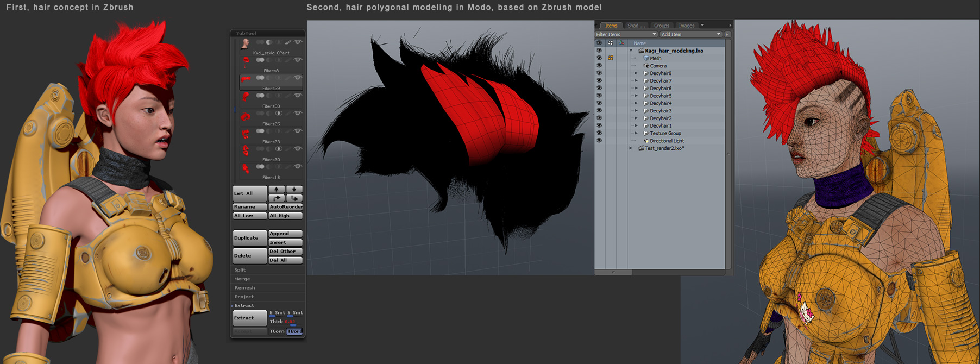Toggle visibility of Decyhair8 layer
This screenshot has height=364, width=980.
[599, 73]
